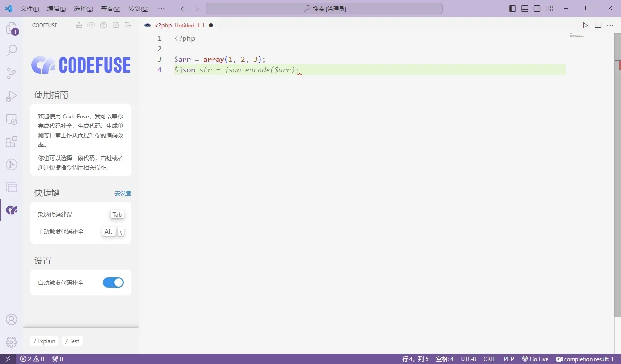Toggle the bottom Panel visibility
The width and height of the screenshot is (621, 364).
point(525,9)
